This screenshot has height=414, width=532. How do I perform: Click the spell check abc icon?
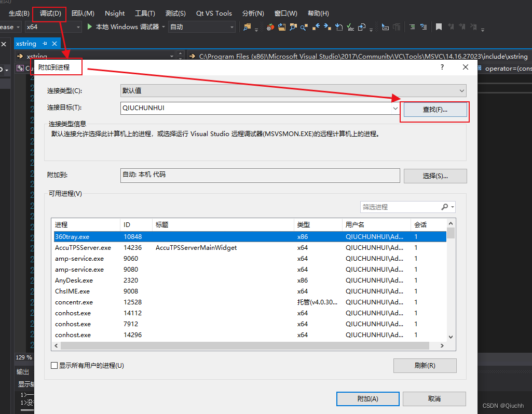tap(350, 27)
